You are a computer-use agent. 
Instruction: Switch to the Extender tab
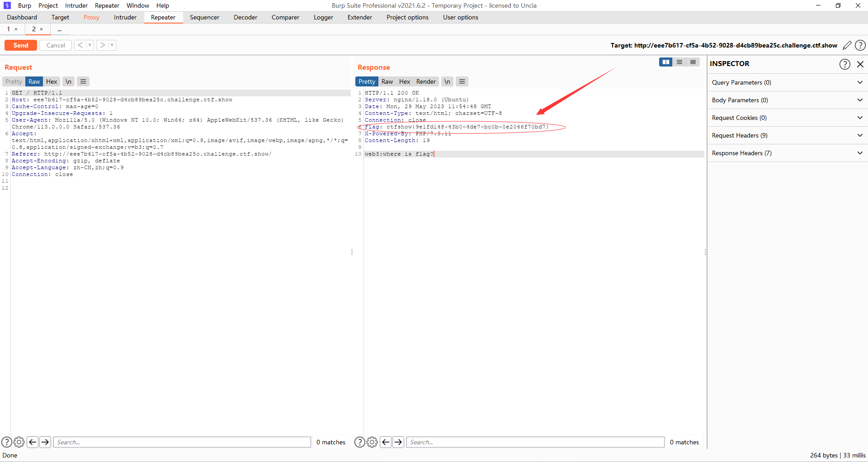click(x=360, y=17)
